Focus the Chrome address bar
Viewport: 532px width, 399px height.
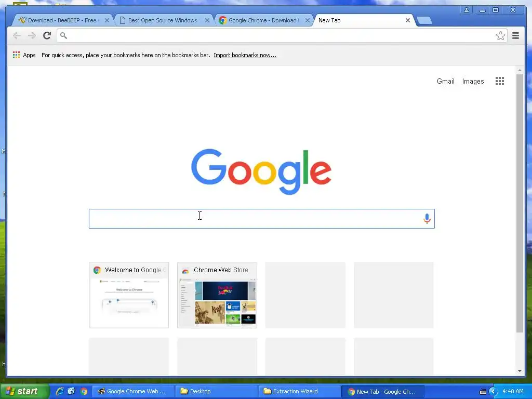click(282, 36)
